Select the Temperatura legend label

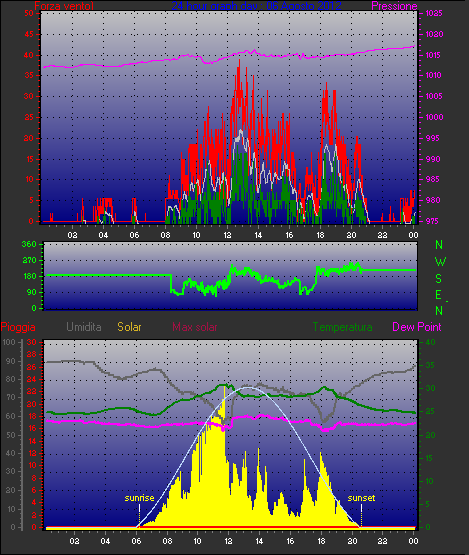[342, 327]
